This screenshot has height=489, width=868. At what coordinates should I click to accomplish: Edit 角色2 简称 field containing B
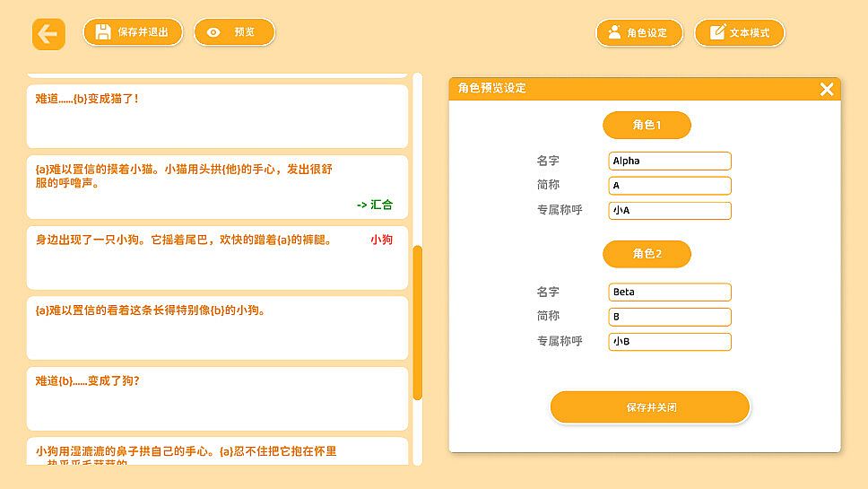(670, 317)
